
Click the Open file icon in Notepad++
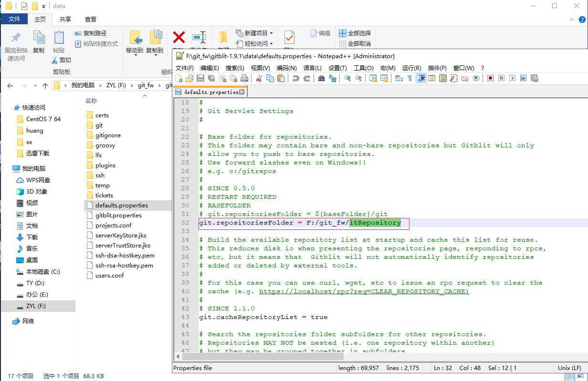coord(189,78)
